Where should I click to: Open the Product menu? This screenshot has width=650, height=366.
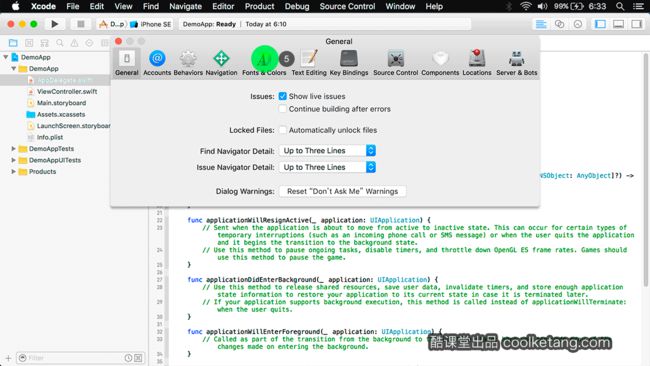pyautogui.click(x=260, y=6)
